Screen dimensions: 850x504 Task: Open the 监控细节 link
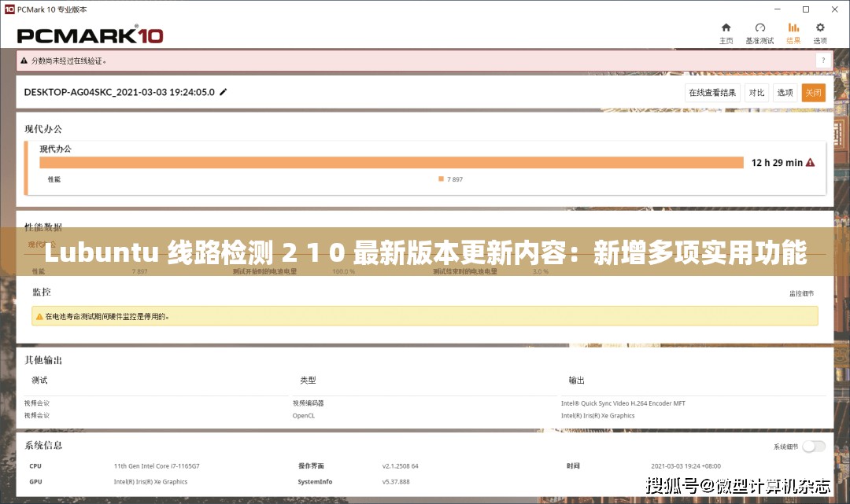click(801, 293)
